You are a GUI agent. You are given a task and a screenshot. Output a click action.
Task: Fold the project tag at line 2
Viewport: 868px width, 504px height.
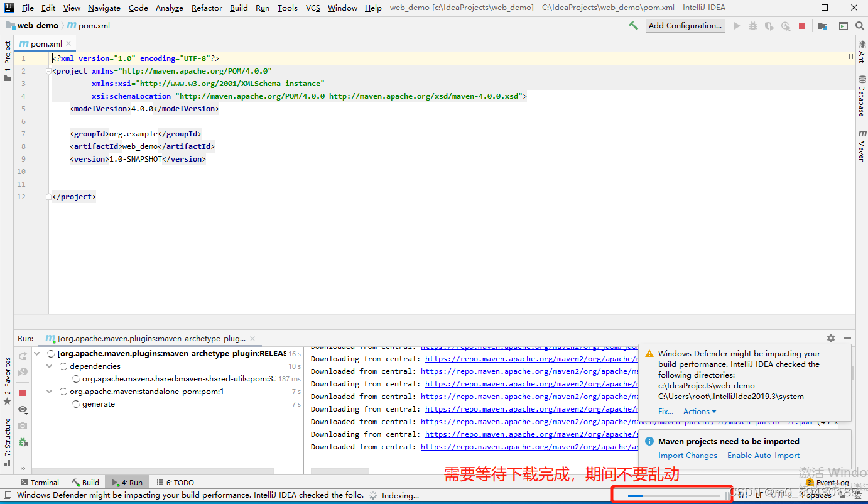point(49,71)
